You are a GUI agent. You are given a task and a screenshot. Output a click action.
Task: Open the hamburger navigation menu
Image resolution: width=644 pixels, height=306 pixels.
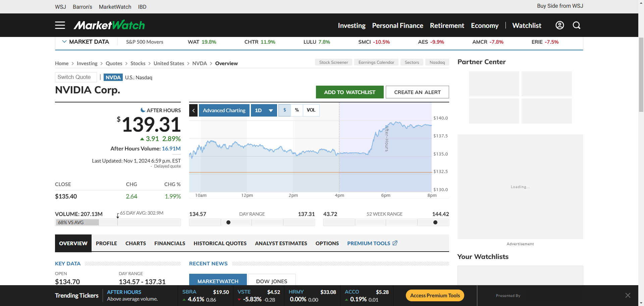[60, 25]
